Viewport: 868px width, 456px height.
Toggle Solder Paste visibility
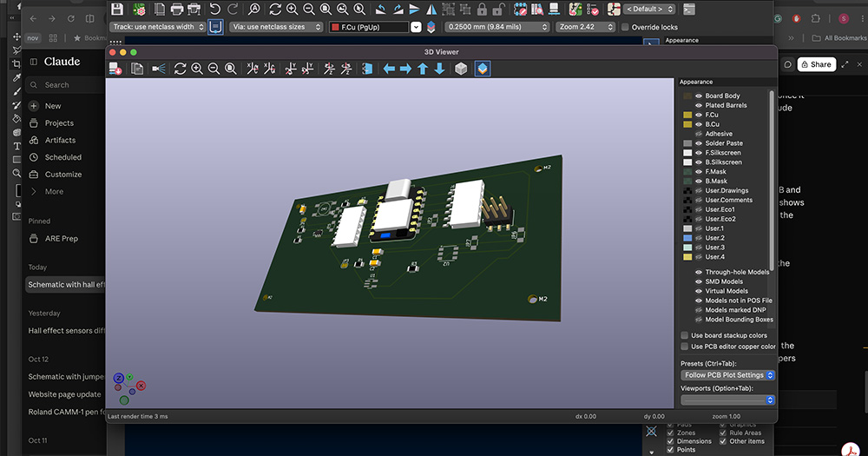699,143
